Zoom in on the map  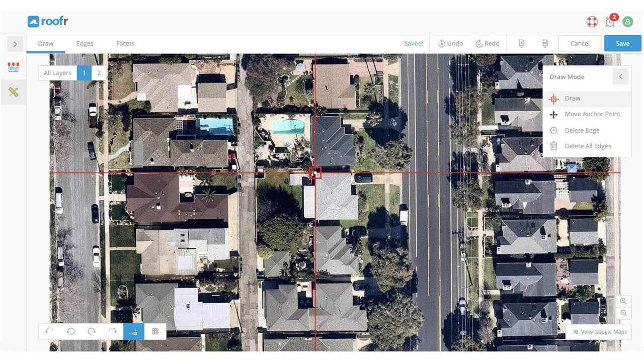pos(623,301)
